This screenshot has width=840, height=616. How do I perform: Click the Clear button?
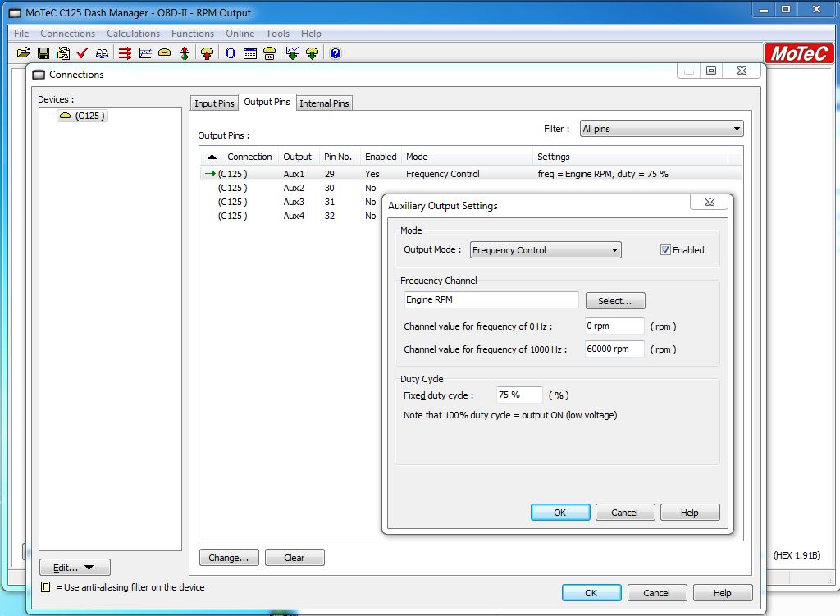click(x=294, y=557)
